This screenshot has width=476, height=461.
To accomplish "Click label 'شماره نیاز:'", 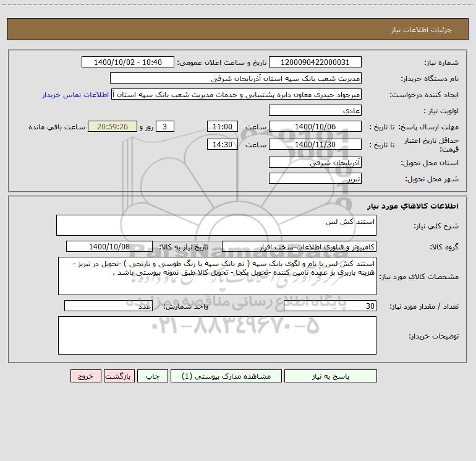I will (441, 63).
